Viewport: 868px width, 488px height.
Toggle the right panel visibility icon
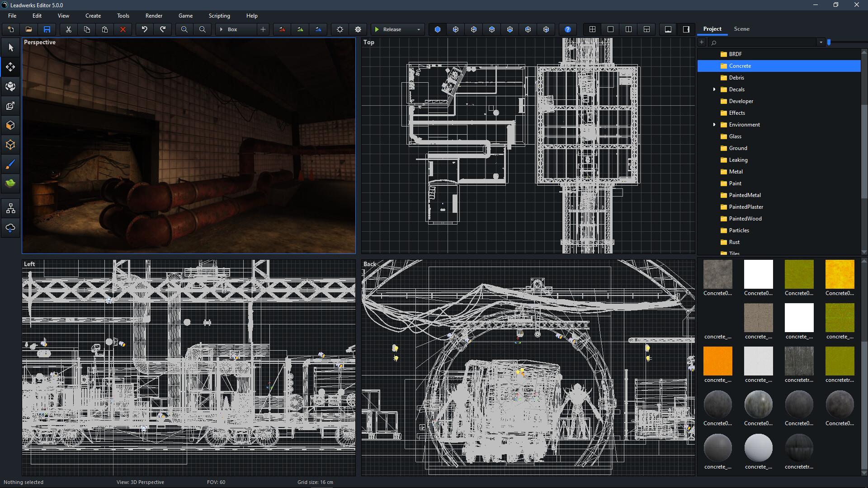686,29
